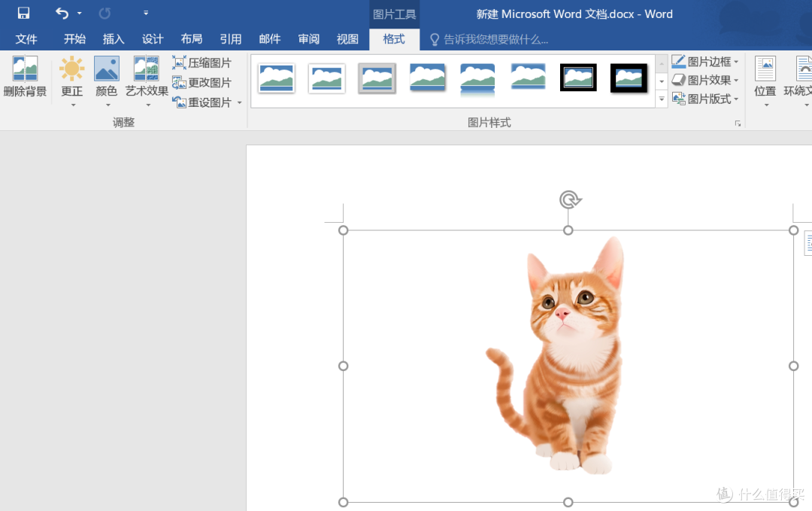Screen dimensions: 812x511
Task: Click the left-middle sizing handle of the picture
Action: tap(344, 366)
